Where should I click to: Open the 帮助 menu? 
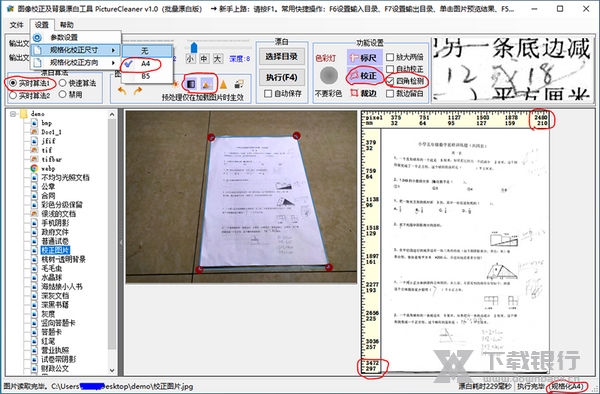(67, 25)
